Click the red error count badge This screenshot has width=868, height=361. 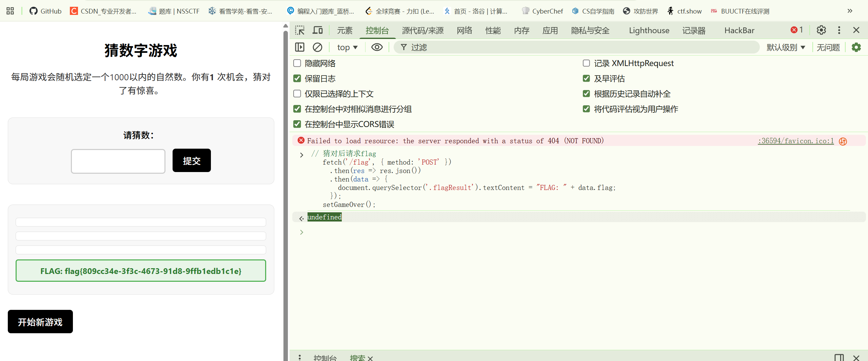(x=797, y=30)
